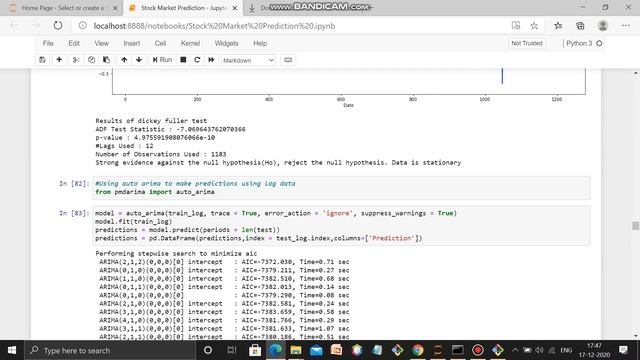Open the Insert menu
Screen dimensions: 640x360
pos(131,43)
